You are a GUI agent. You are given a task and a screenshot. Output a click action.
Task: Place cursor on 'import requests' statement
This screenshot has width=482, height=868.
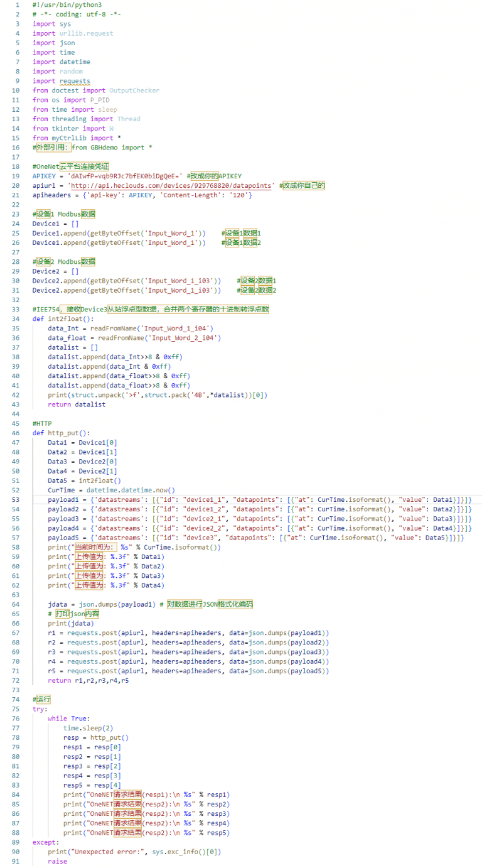(61, 81)
